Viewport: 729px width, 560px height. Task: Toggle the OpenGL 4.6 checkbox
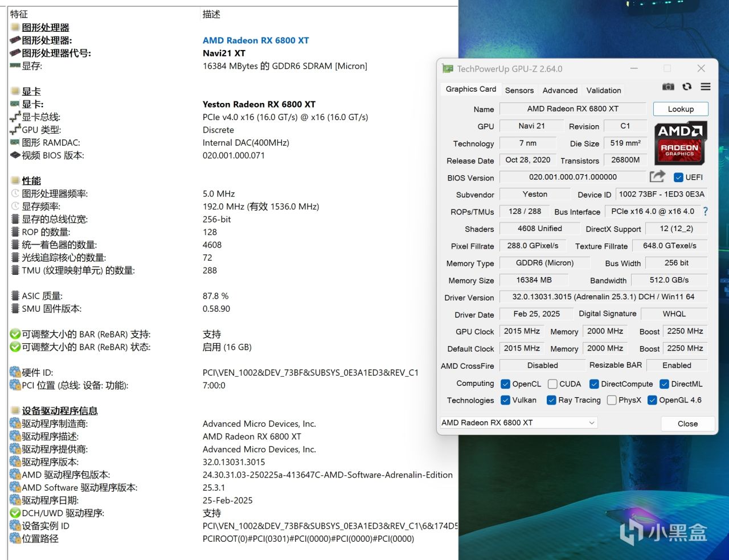click(653, 400)
